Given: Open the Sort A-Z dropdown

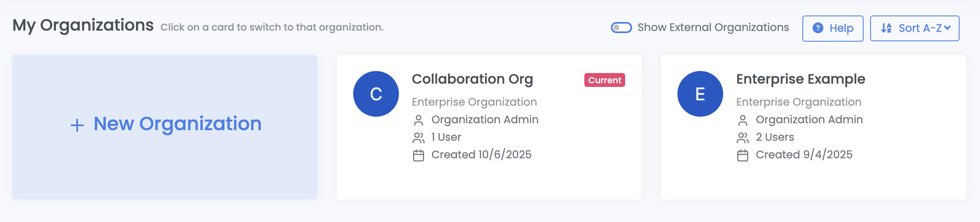Looking at the screenshot, I should click(x=915, y=28).
